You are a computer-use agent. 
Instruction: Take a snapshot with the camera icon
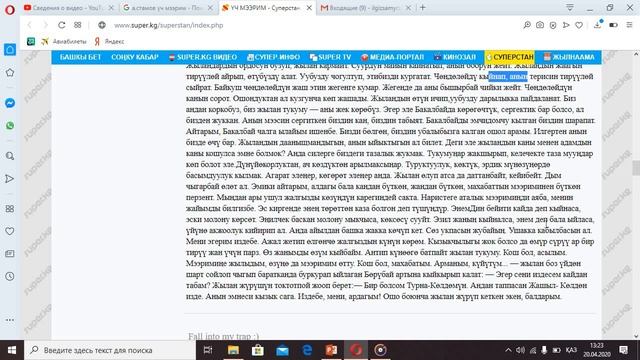pyautogui.click(x=540, y=25)
